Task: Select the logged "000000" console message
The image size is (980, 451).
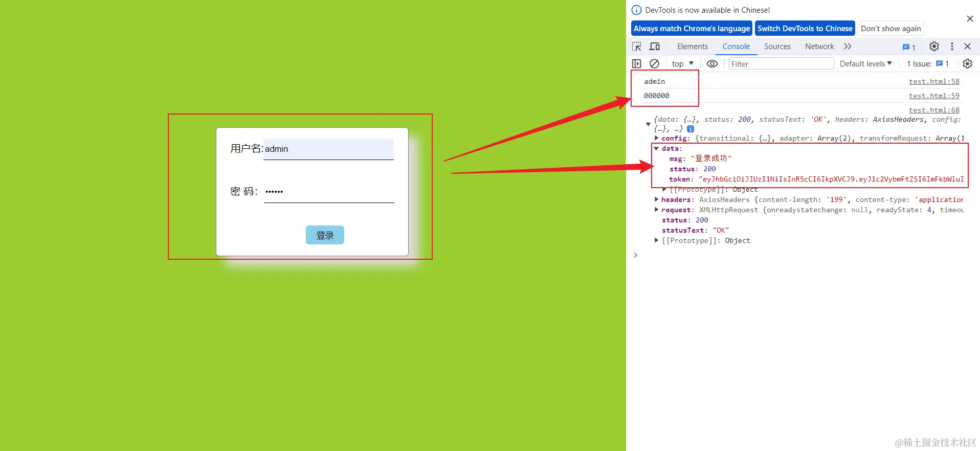Action: pos(656,96)
